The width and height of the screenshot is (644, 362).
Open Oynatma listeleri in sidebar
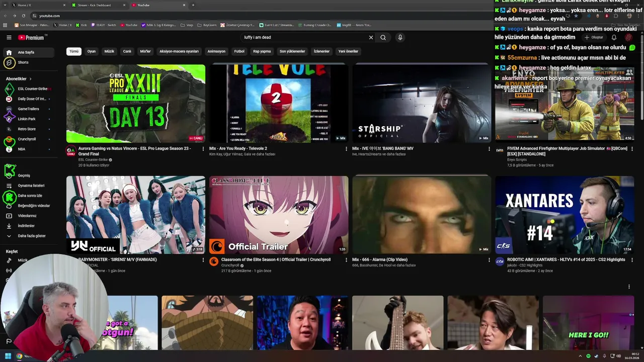[29, 186]
